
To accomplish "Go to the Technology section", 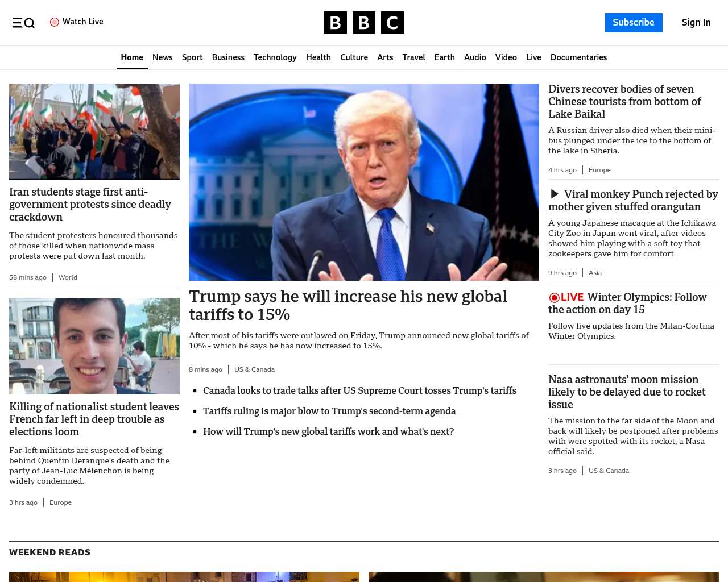I will [275, 57].
